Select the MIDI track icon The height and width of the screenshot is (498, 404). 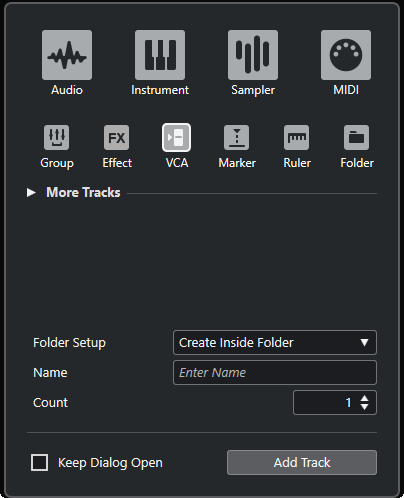pyautogui.click(x=346, y=55)
